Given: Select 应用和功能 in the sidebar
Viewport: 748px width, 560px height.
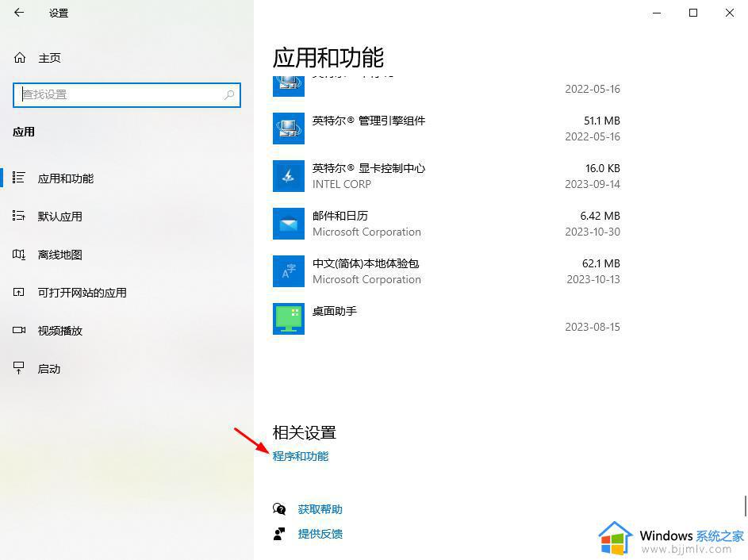Looking at the screenshot, I should pos(65,178).
